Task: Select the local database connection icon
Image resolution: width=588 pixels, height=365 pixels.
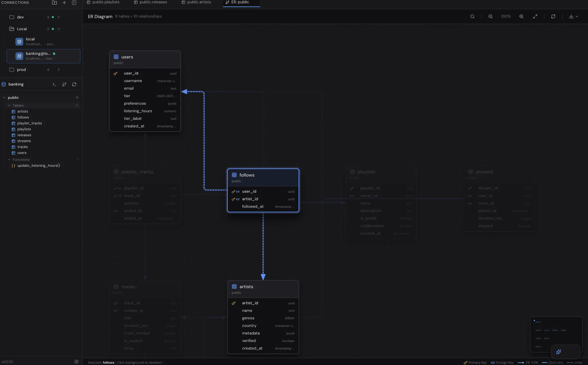Action: 19,42
